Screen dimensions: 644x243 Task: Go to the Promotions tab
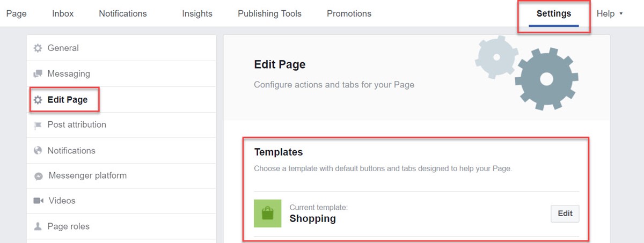point(349,14)
